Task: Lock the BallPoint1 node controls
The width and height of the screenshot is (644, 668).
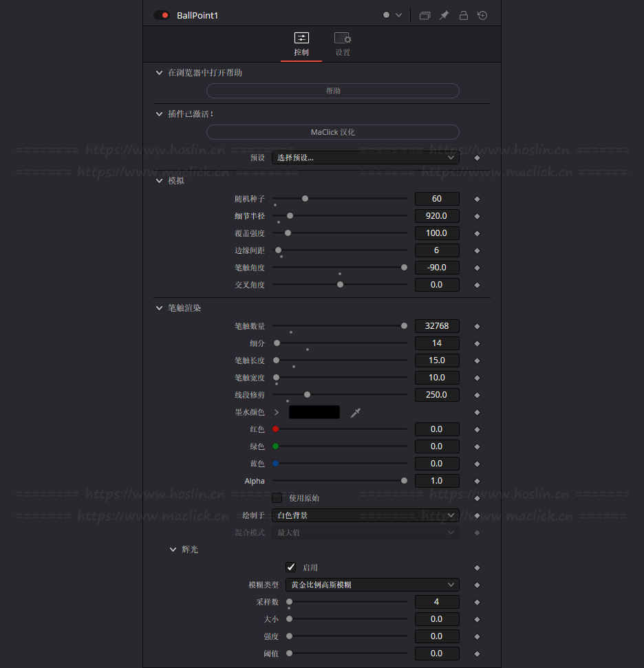Action: [x=464, y=15]
